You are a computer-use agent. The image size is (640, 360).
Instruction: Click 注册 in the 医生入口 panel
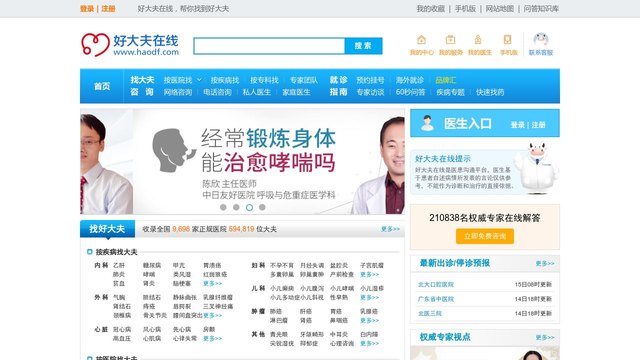(x=538, y=125)
